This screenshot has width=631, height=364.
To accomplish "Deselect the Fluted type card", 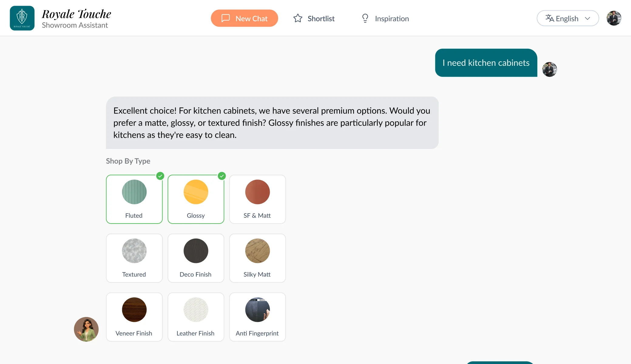I will [134, 199].
